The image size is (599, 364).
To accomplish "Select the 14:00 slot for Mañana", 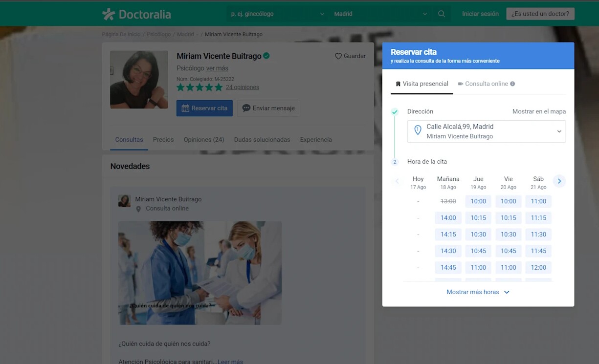I will [448, 218].
